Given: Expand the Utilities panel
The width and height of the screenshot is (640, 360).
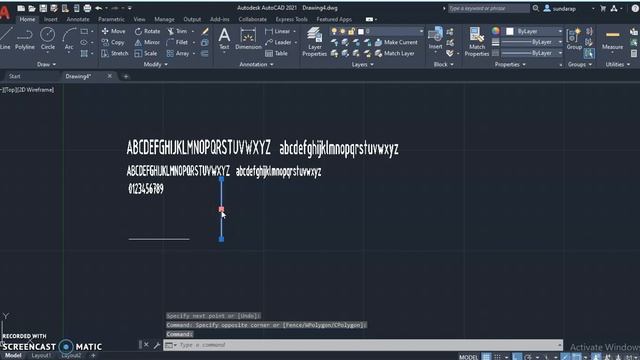Looking at the screenshot, I should click(x=618, y=64).
